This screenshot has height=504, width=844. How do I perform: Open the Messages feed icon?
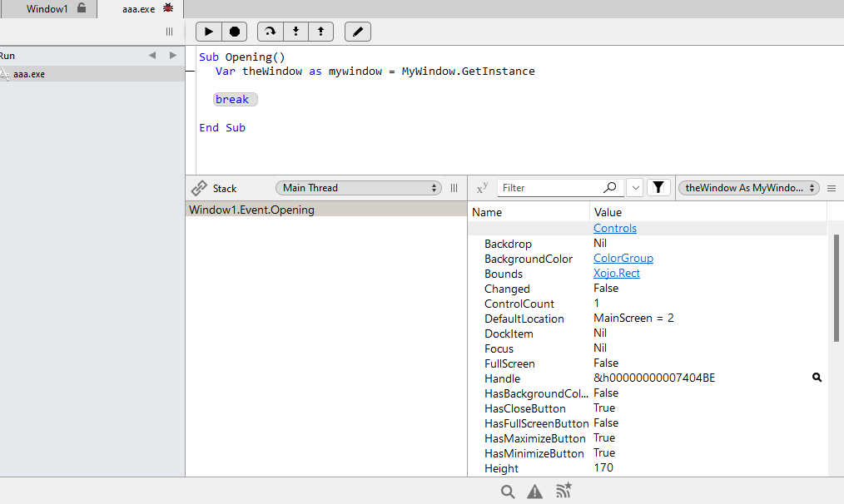pos(563,491)
